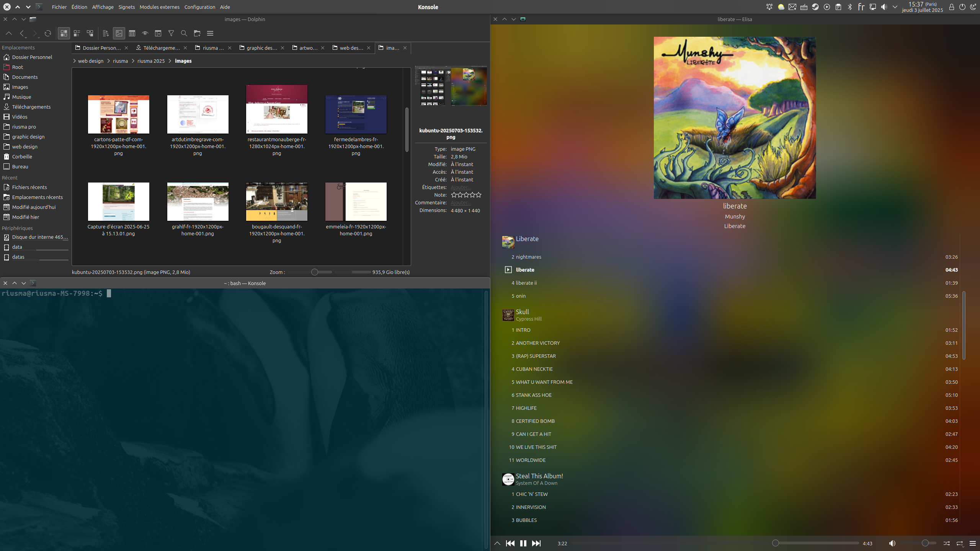Select the Skull album header
Image resolution: width=980 pixels, height=551 pixels.
click(730, 315)
